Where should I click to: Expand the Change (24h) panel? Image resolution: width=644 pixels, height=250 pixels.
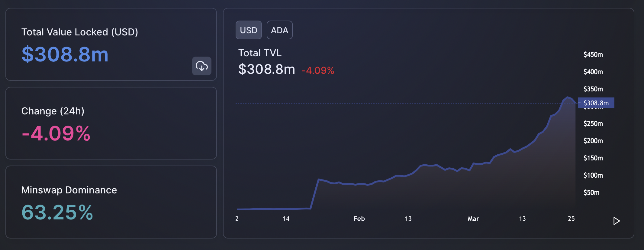(x=111, y=123)
